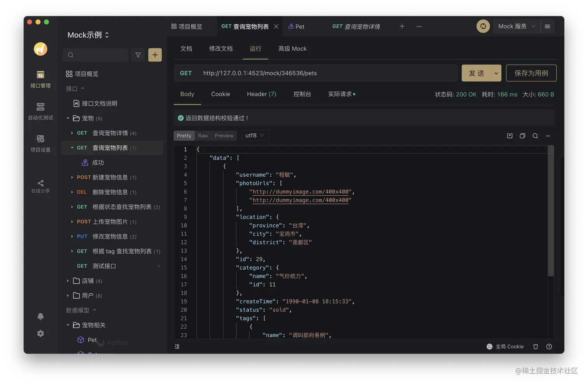This screenshot has width=588, height=385.
Task: Switch to the Pet top tab
Action: coord(296,26)
